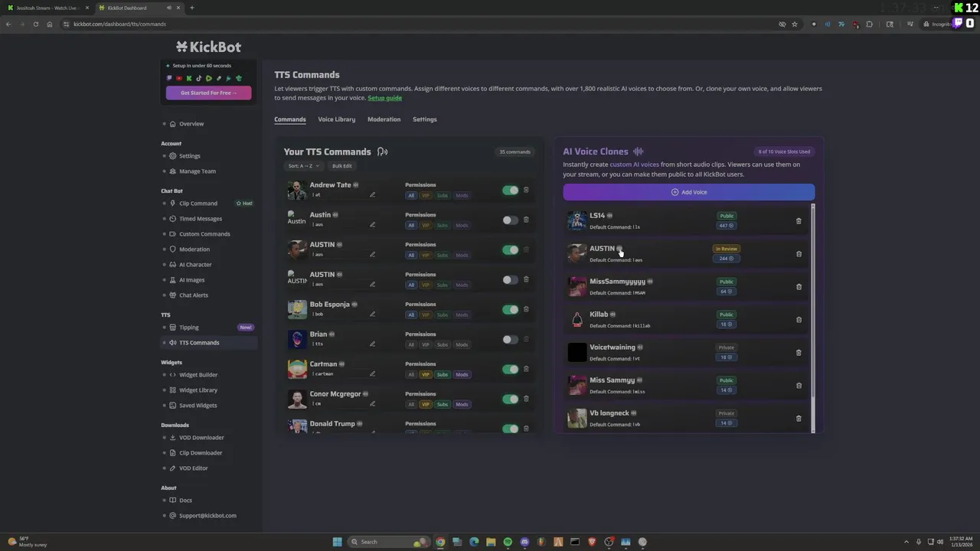Open the Moderation tab under TTS Commands

(x=384, y=119)
